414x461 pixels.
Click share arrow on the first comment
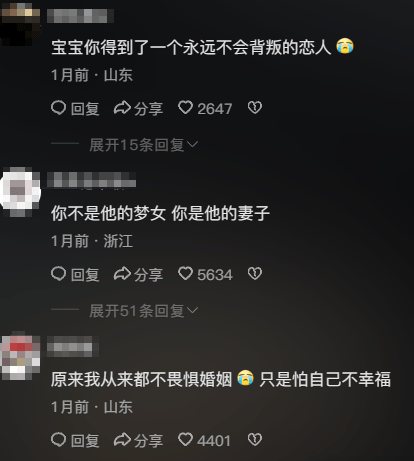[122, 108]
